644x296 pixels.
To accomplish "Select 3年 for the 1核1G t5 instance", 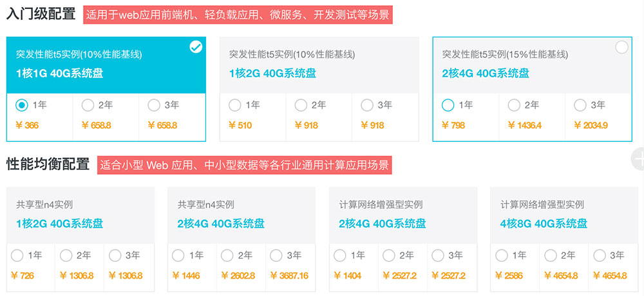I will 154,105.
